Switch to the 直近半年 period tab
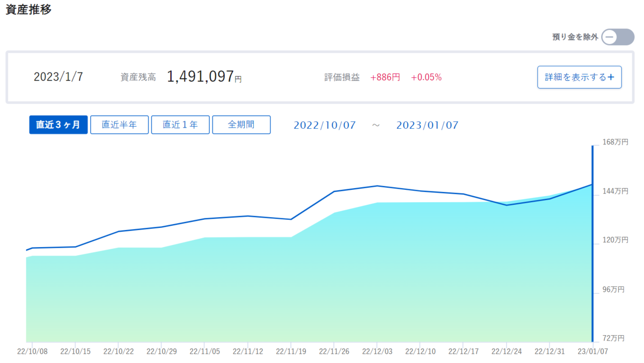Image resolution: width=644 pixels, height=363 pixels. [x=119, y=125]
